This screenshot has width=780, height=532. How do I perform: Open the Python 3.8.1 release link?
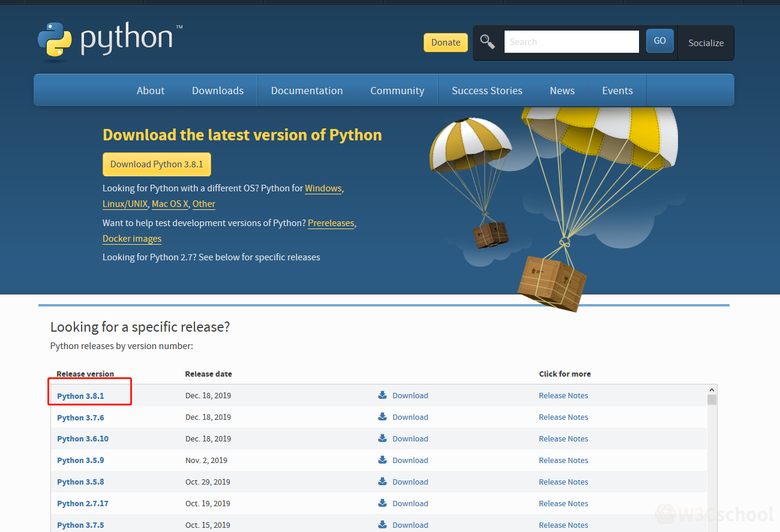click(x=80, y=396)
